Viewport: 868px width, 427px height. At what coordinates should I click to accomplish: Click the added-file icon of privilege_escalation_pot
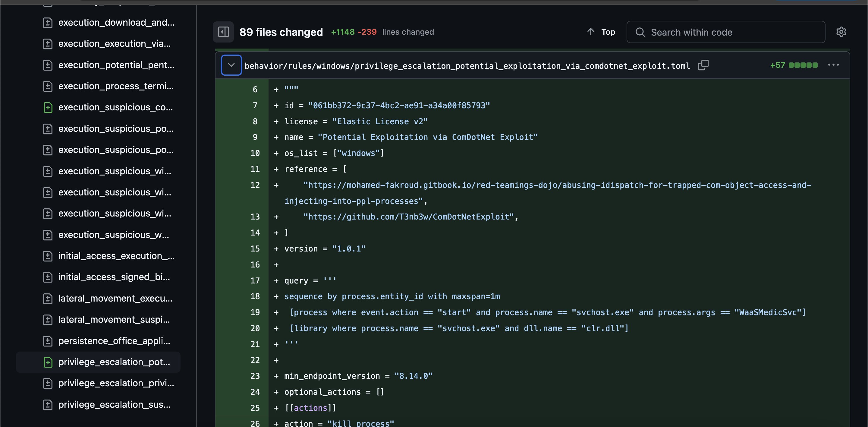pyautogui.click(x=48, y=362)
